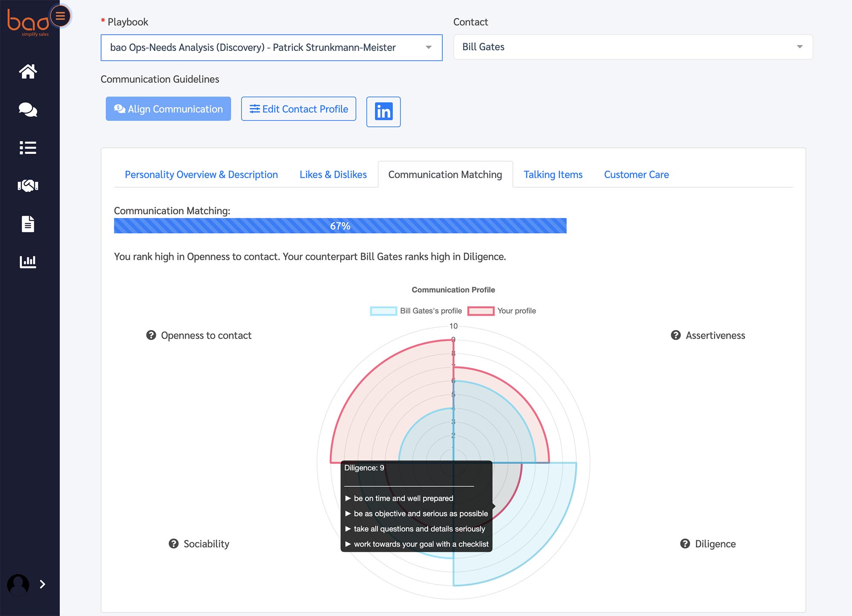
Task: Open the Contact dropdown showing Bill Gates
Action: coord(633,47)
